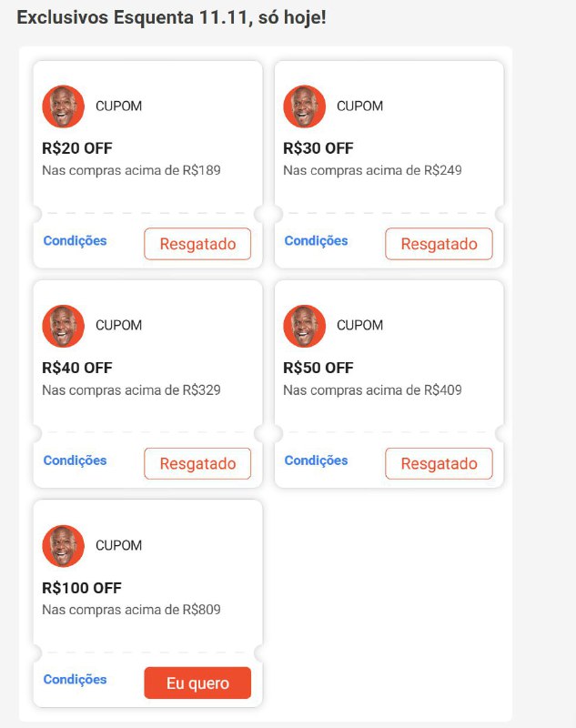Screen dimensions: 576x728
Task: Claim the R$100 coupon with Eu quero
Action: [x=197, y=682]
